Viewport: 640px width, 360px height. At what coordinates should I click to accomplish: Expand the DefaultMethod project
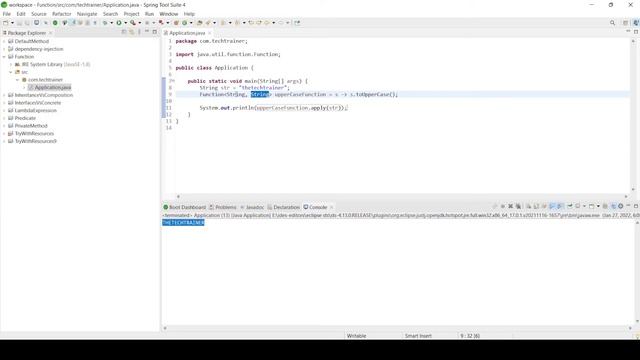click(4, 41)
